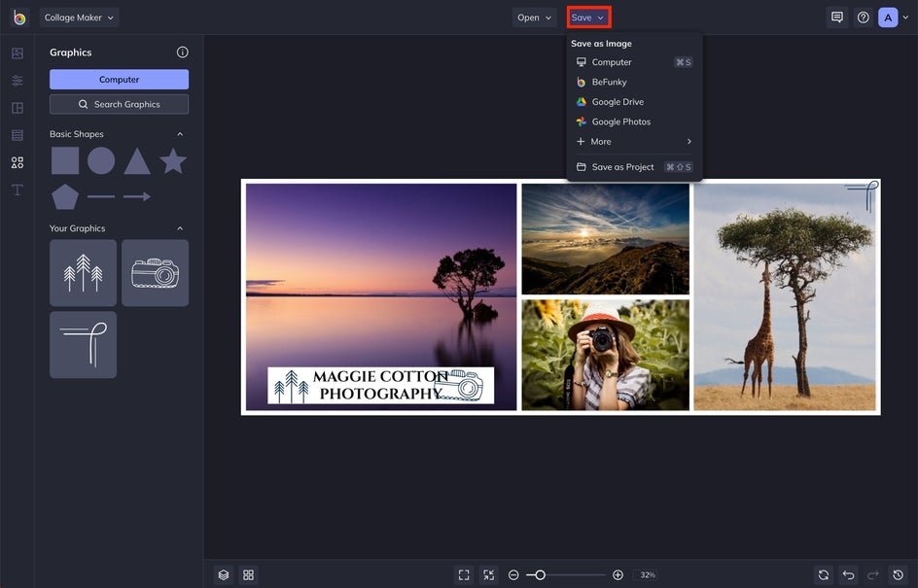Screen dimensions: 918x588
Task: Select Computer from the Save as Image menu
Action: pyautogui.click(x=611, y=61)
